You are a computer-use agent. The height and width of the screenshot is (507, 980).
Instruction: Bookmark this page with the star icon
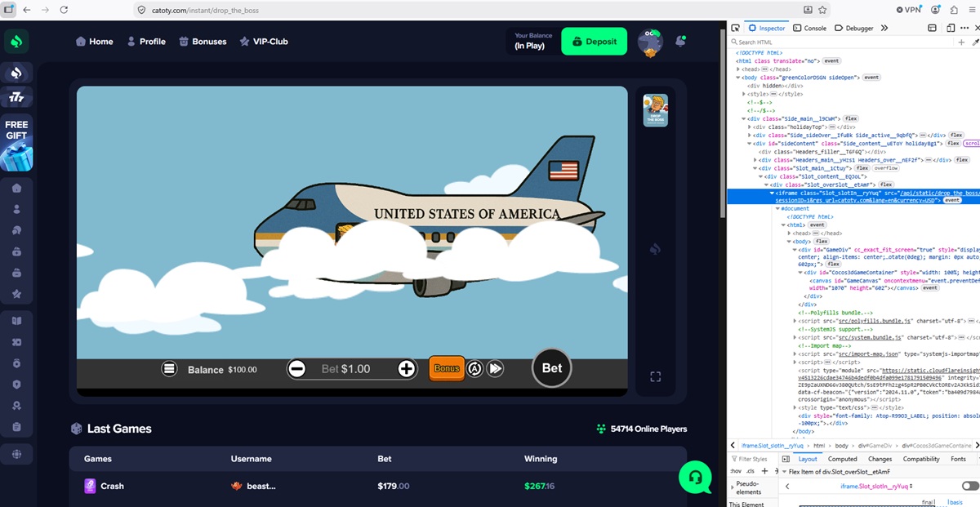tap(822, 10)
